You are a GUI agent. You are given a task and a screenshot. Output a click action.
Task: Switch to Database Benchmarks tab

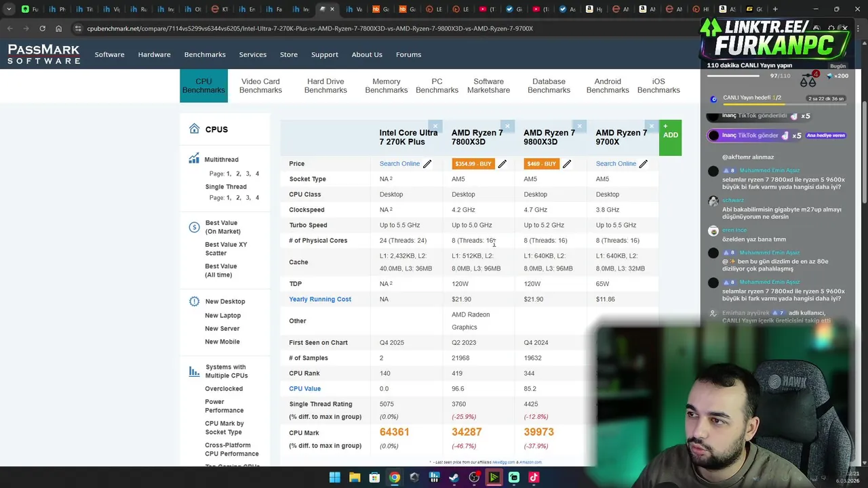[549, 85]
